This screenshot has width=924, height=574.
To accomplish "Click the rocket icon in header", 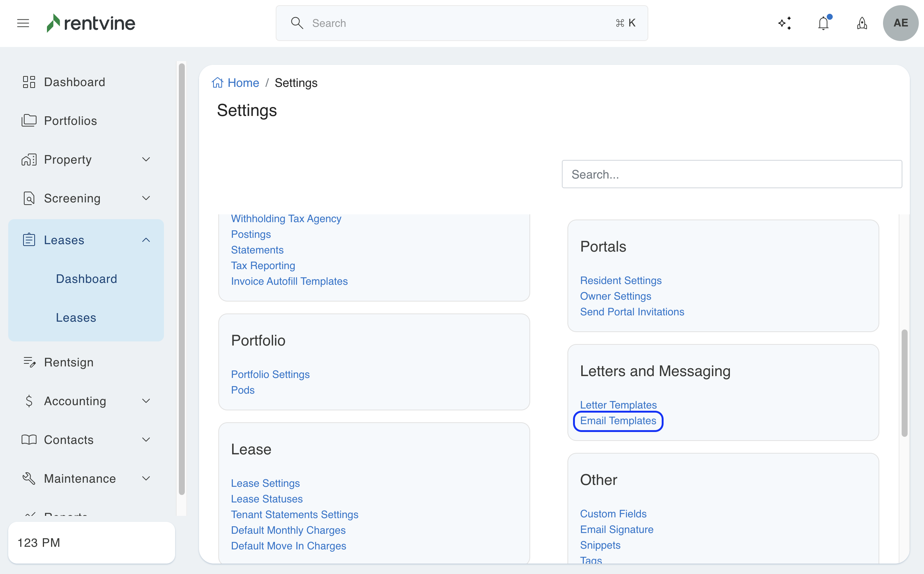I will 862,23.
